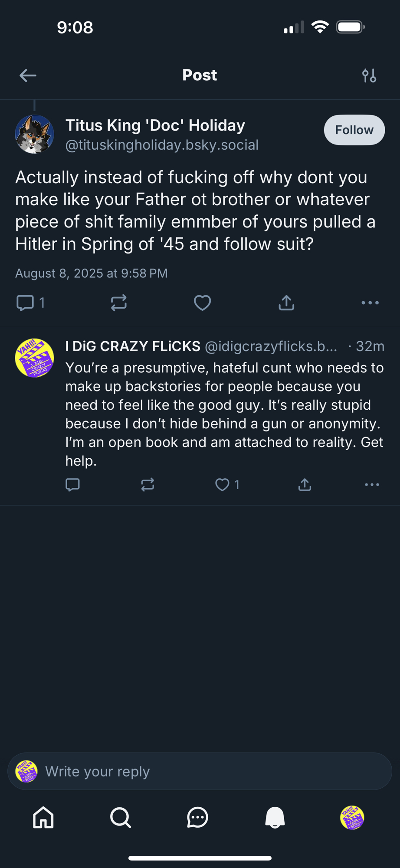Open more options on the comment
This screenshot has width=400, height=868.
pos(372,484)
